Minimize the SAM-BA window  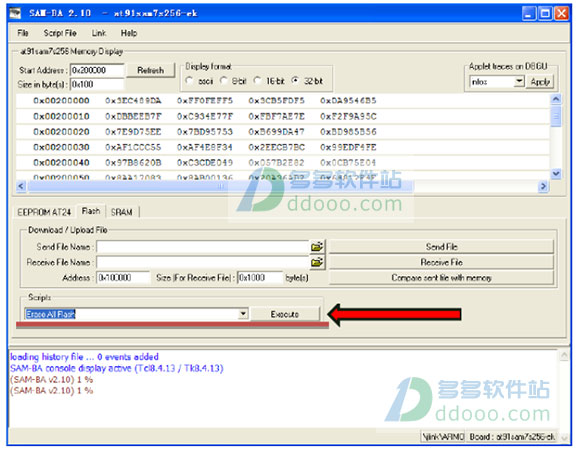(x=529, y=14)
